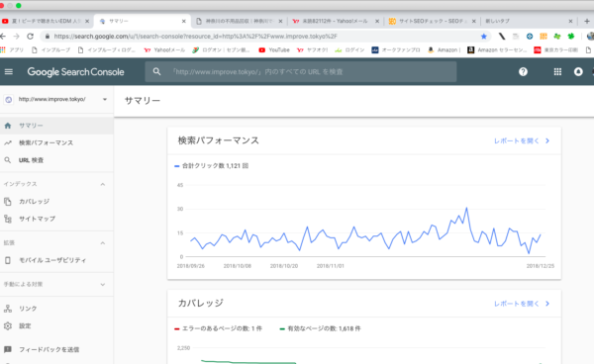The height and width of the screenshot is (364, 594).
Task: Click the YouTube bookmark icon
Action: [x=261, y=49]
